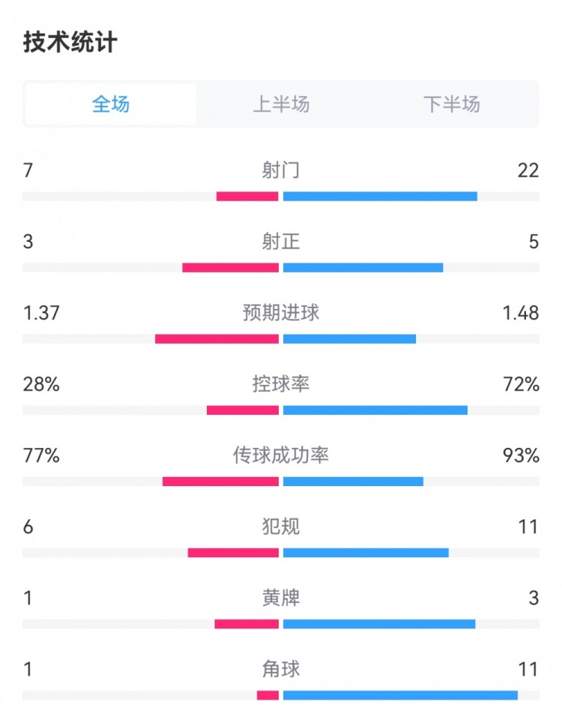562x728 pixels.
Task: Tap the 传球成功率 label
Action: (281, 455)
